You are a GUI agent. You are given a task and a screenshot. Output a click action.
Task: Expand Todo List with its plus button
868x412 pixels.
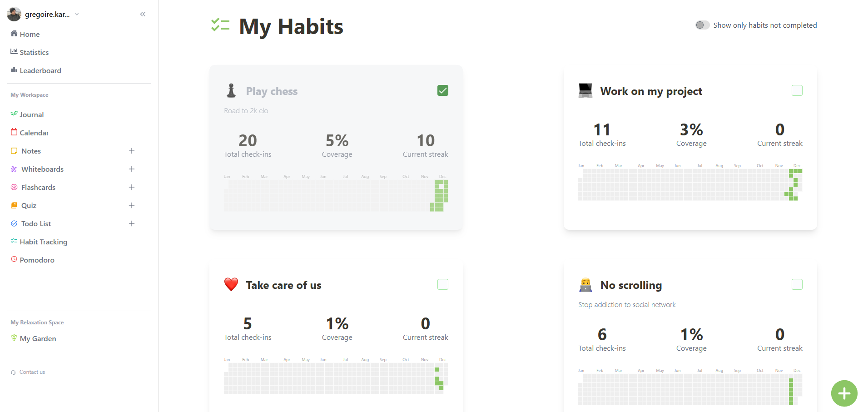[x=132, y=223]
